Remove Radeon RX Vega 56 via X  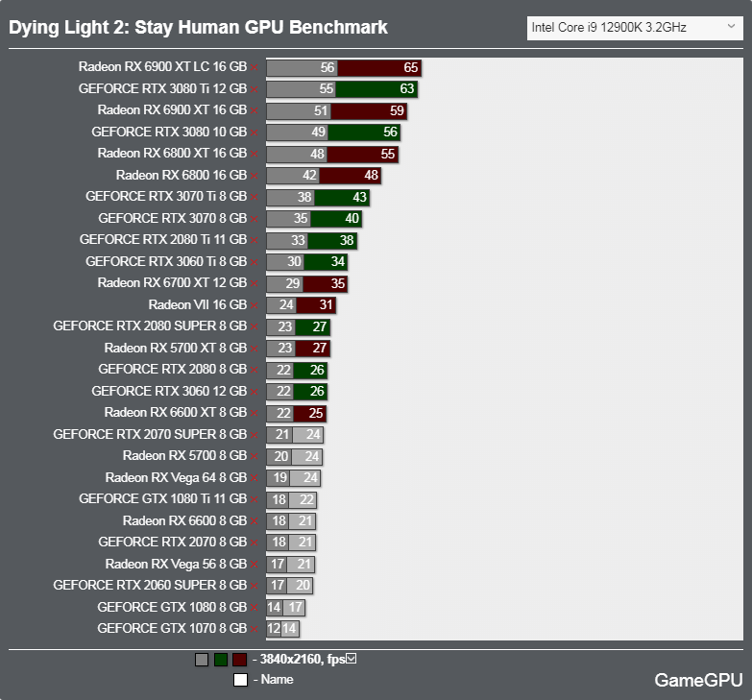[x=255, y=565]
